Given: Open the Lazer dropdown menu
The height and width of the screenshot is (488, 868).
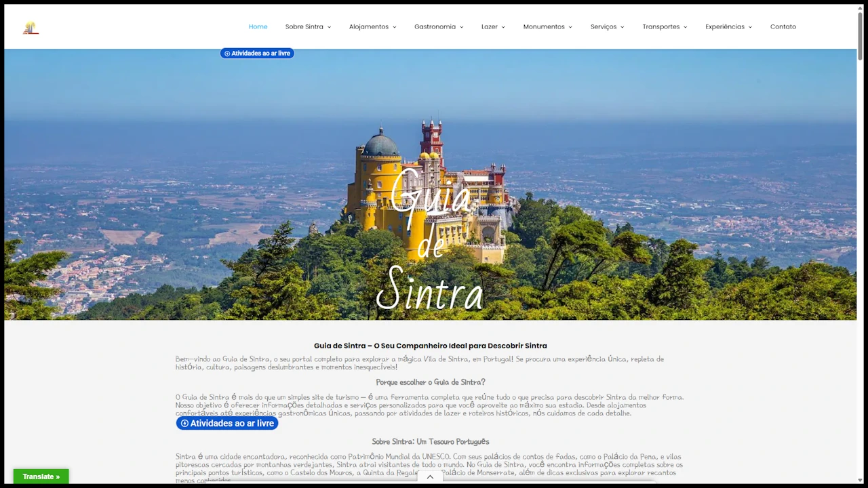Looking at the screenshot, I should (493, 27).
